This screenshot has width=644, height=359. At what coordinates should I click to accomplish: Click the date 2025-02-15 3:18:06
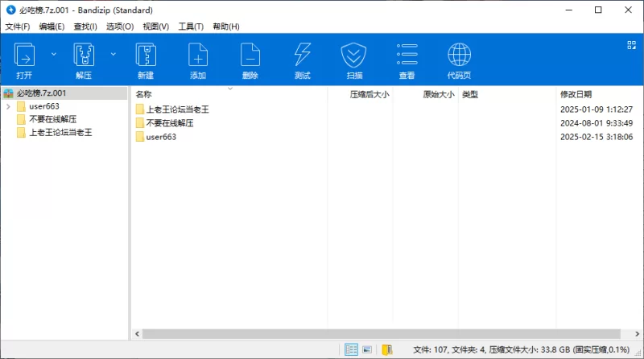(597, 137)
